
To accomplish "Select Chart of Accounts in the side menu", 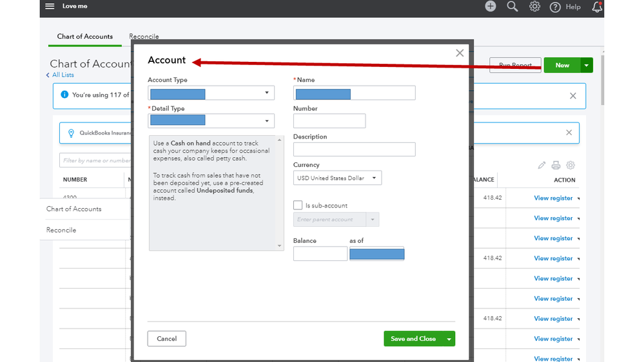I will (74, 209).
